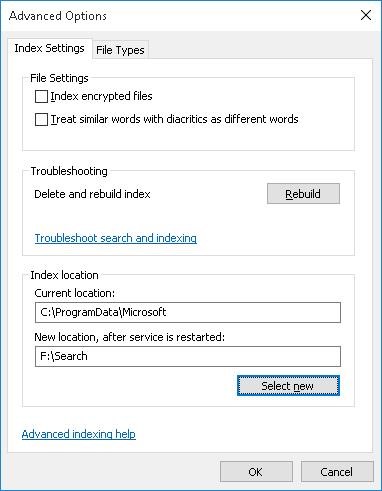Click the New location after restart label
Image resolution: width=382 pixels, height=491 pixels.
click(x=130, y=337)
